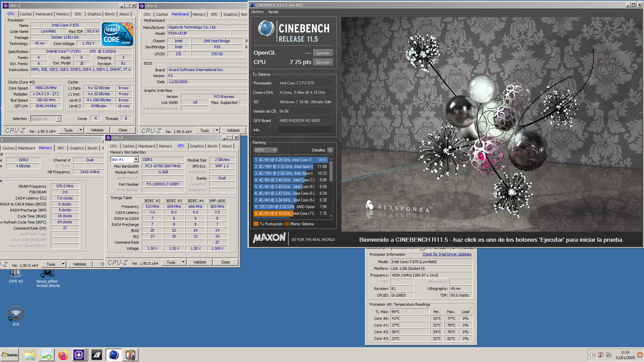This screenshot has width=644, height=362.
Task: Open the orange screenshot tray icon
Action: pyautogui.click(x=640, y=355)
